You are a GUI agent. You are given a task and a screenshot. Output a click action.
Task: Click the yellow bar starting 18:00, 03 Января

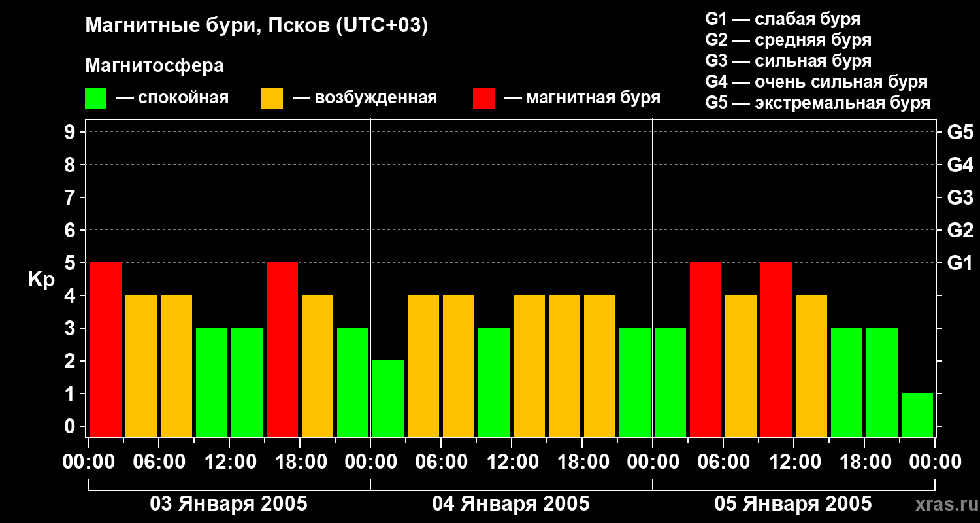(318, 365)
